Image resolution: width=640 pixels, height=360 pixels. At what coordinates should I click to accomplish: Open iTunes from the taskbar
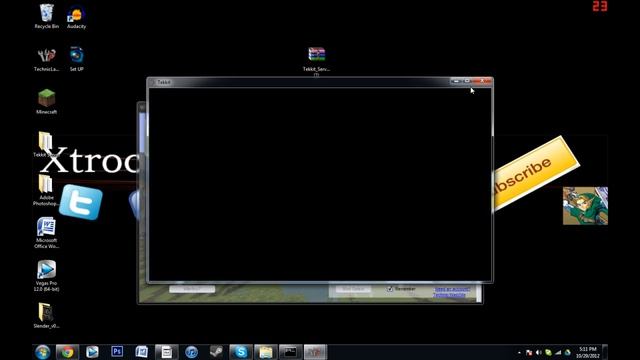point(191,352)
